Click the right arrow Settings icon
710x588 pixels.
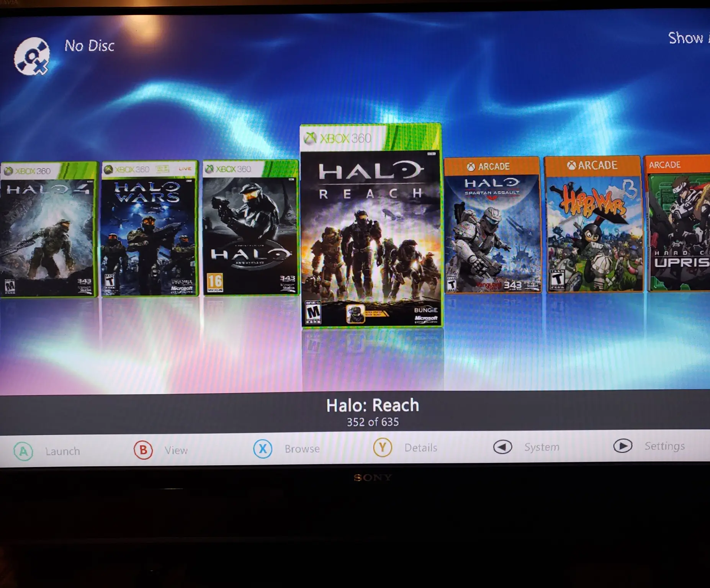(x=623, y=446)
